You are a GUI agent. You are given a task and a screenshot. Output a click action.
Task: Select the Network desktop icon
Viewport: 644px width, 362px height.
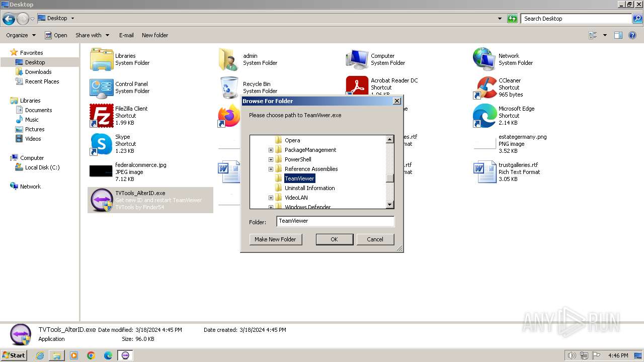pos(485,59)
